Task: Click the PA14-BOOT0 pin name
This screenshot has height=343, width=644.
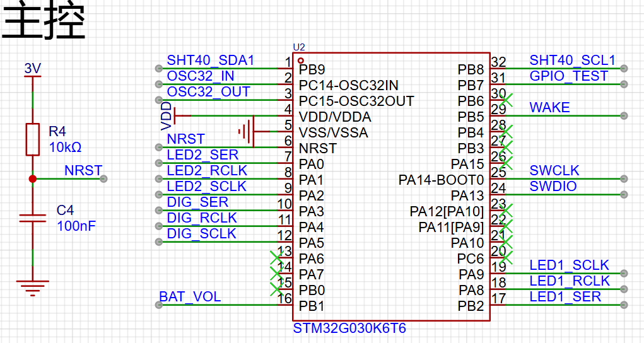Action: pyautogui.click(x=441, y=180)
